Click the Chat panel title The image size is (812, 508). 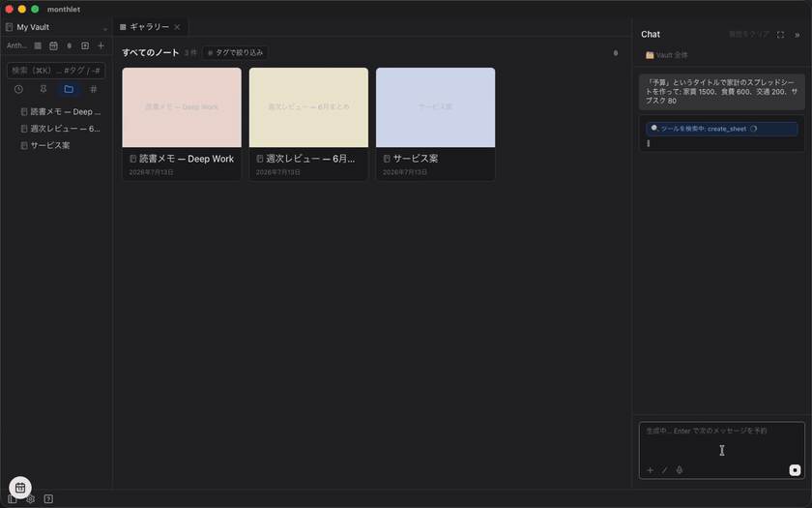pyautogui.click(x=651, y=34)
